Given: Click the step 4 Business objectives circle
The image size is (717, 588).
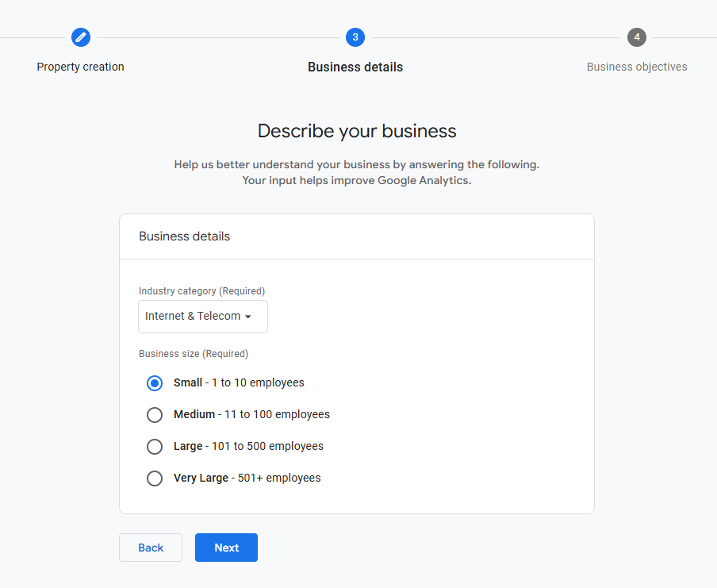Looking at the screenshot, I should (637, 37).
